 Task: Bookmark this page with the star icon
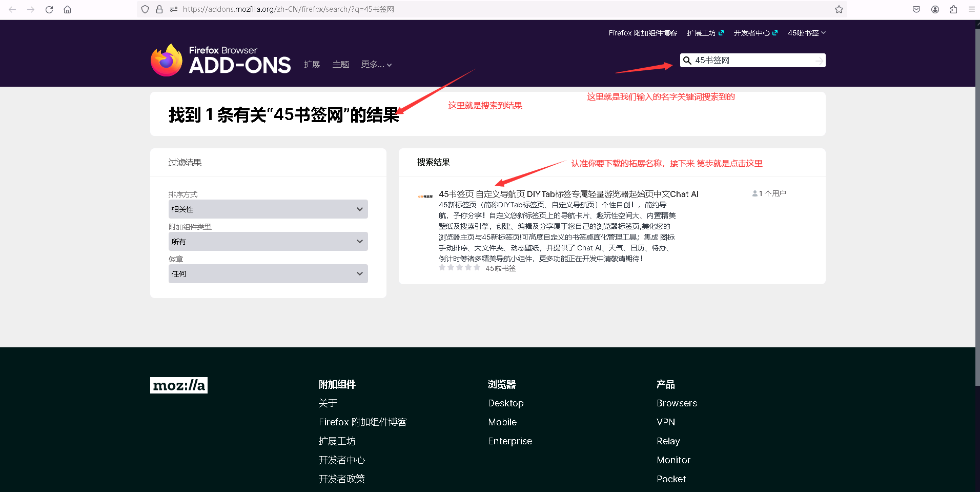coord(839,9)
